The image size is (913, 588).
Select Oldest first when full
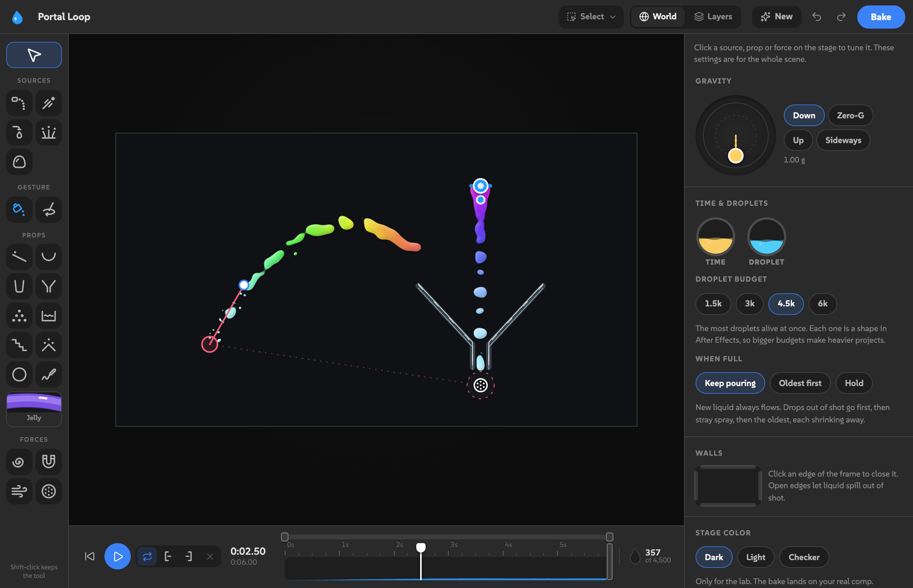[x=800, y=383]
